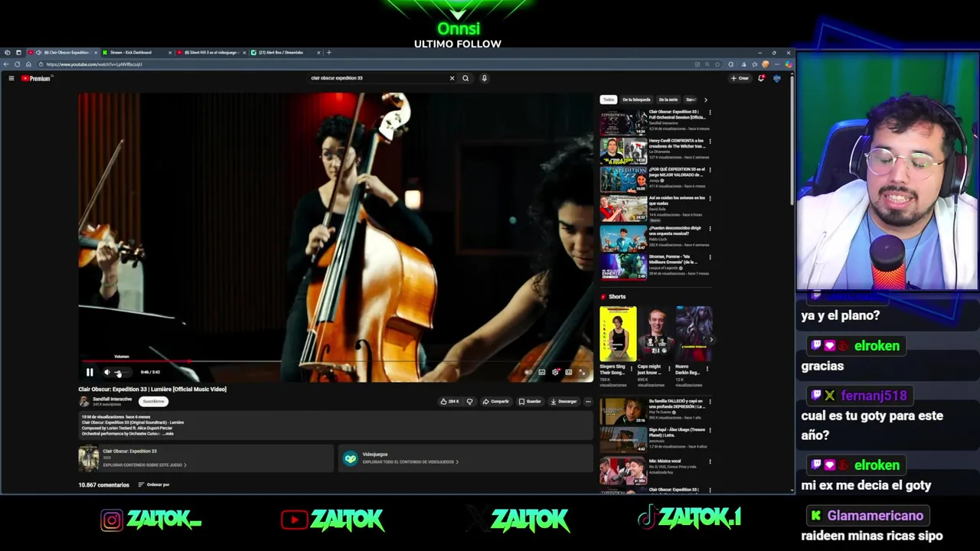The height and width of the screenshot is (551, 980).
Task: Switch the player to theater mode
Action: pyautogui.click(x=569, y=373)
